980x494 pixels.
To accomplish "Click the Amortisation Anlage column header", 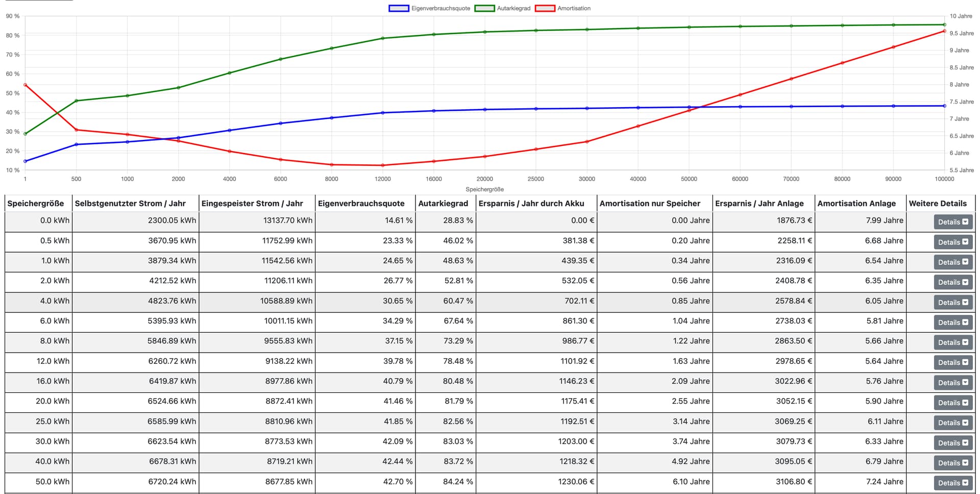I will [856, 203].
